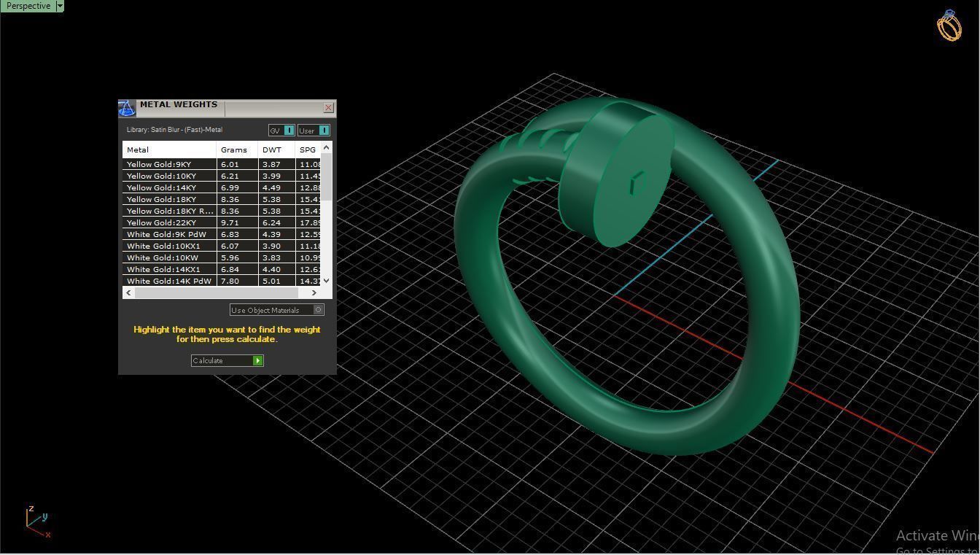The image size is (980, 555).
Task: Click the Metal Weights scale icon
Action: (x=127, y=109)
